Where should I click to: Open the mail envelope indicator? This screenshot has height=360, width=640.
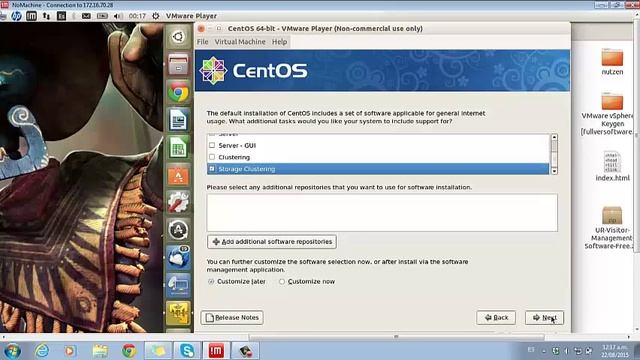(86, 16)
